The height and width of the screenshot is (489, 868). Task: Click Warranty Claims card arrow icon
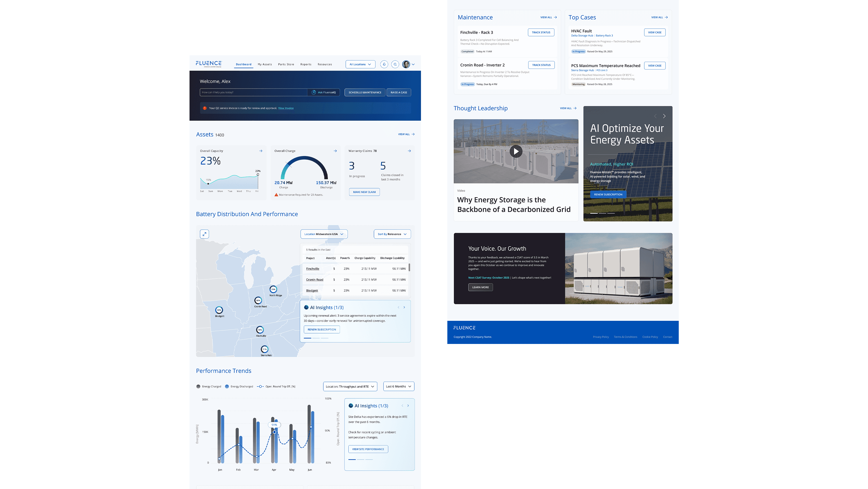pos(409,151)
